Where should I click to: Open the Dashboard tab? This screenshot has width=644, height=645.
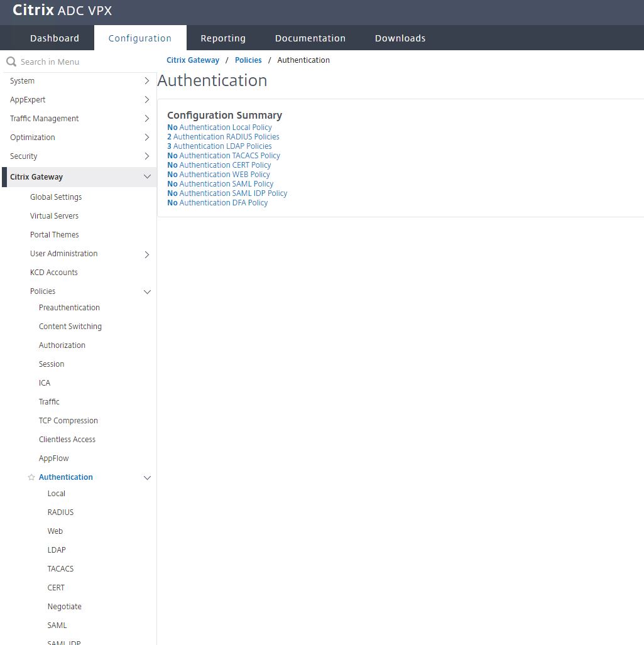(x=54, y=38)
